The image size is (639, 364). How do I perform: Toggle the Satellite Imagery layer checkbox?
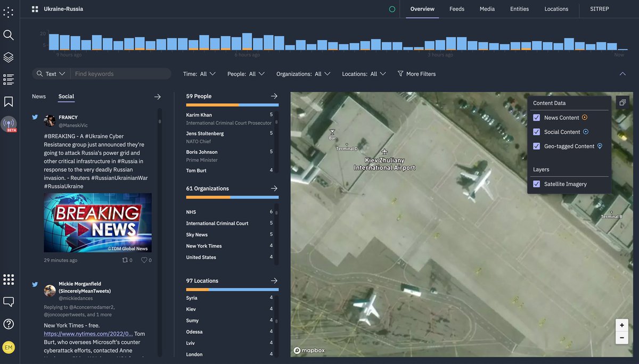[x=537, y=184]
